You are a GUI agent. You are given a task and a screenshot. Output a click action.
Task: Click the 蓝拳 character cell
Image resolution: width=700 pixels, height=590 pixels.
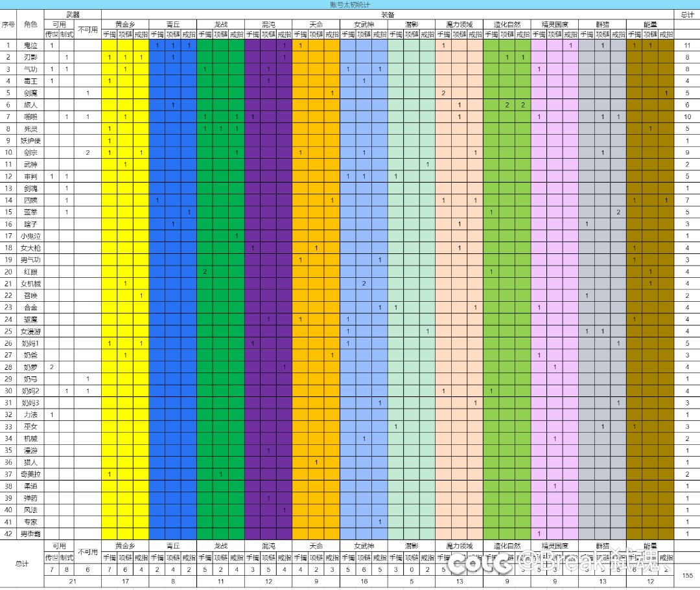pyautogui.click(x=30, y=212)
